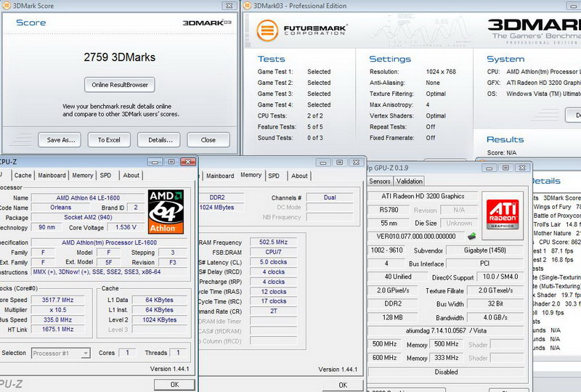Click the AMD Athlon 64 logo in CPU-Z
The width and height of the screenshot is (581, 392).
166,211
